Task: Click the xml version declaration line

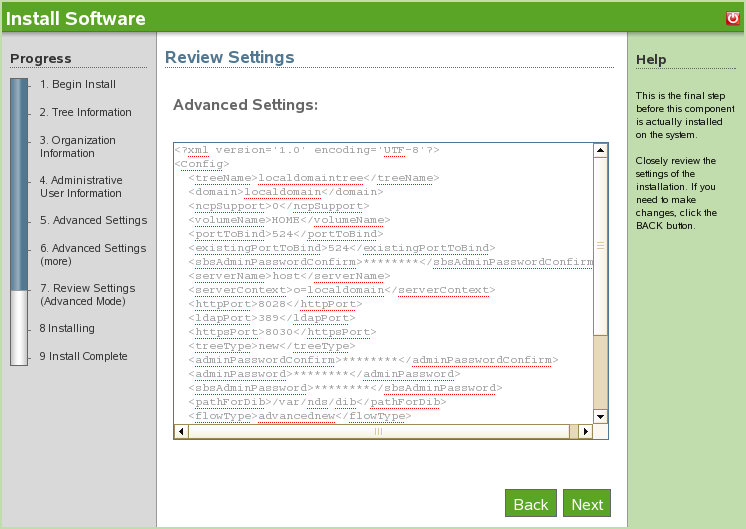Action: click(307, 150)
